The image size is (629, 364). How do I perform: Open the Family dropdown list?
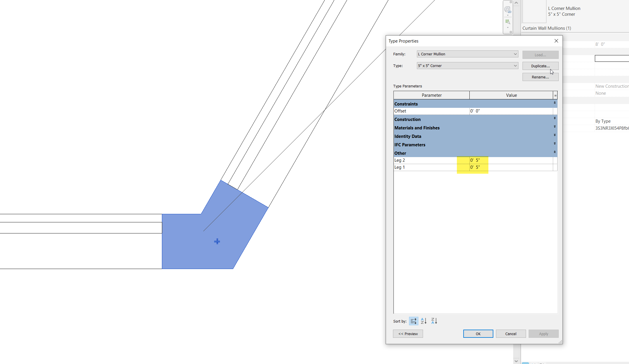tap(515, 54)
